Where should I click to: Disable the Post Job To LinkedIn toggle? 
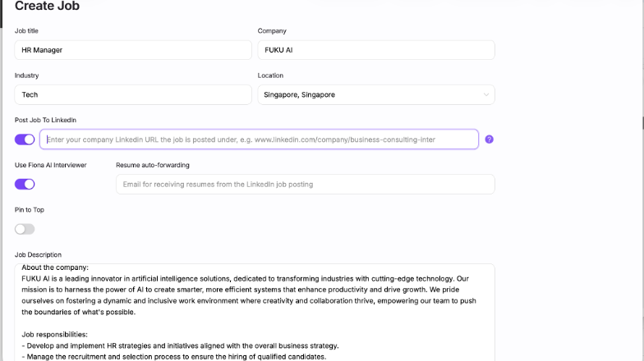[x=25, y=139]
